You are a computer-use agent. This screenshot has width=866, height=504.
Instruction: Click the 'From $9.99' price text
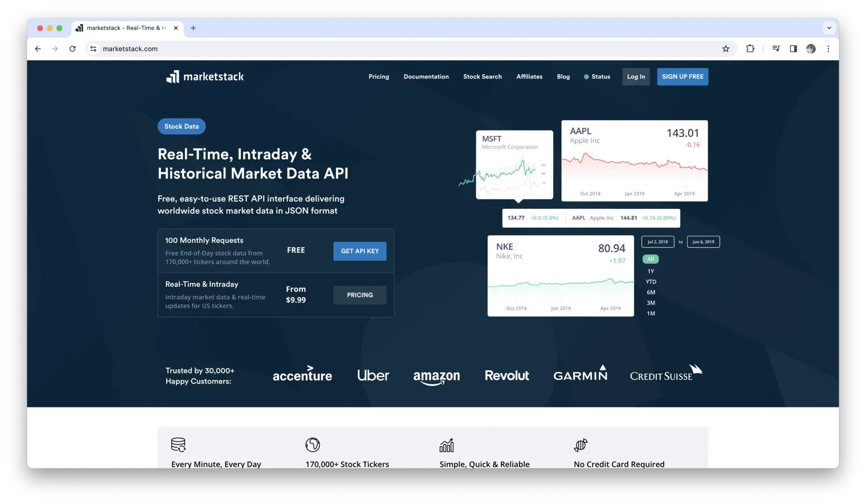tap(296, 294)
